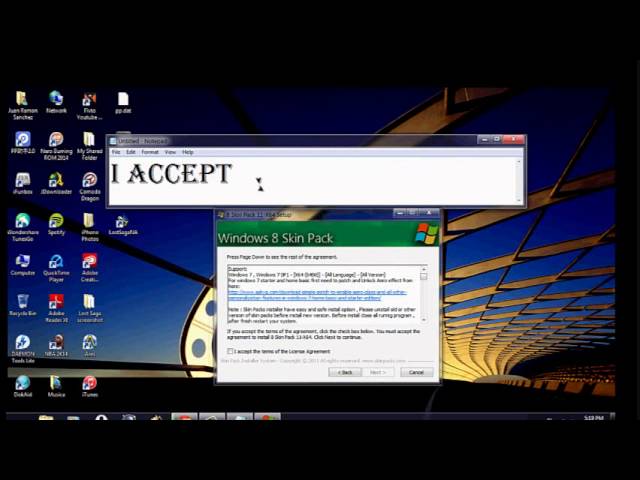The height and width of the screenshot is (480, 640).
Task: Open My Shared Folder on desktop
Action: coord(89,146)
